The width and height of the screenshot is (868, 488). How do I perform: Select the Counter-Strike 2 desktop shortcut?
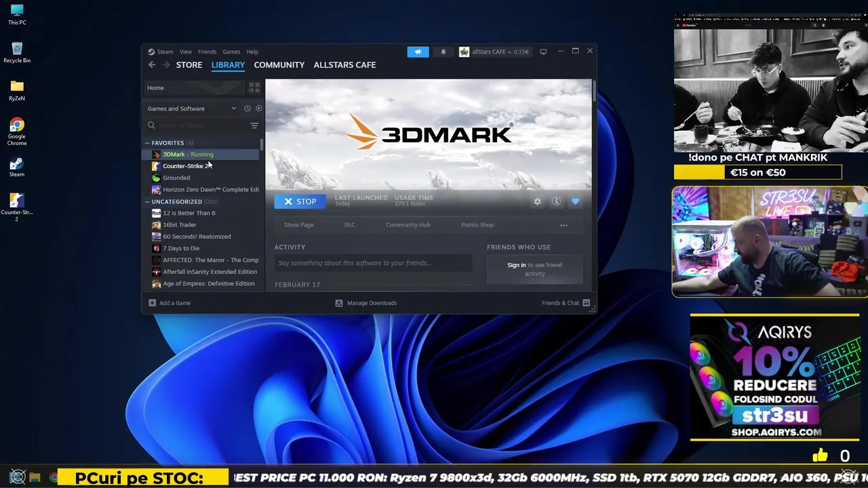tap(17, 207)
